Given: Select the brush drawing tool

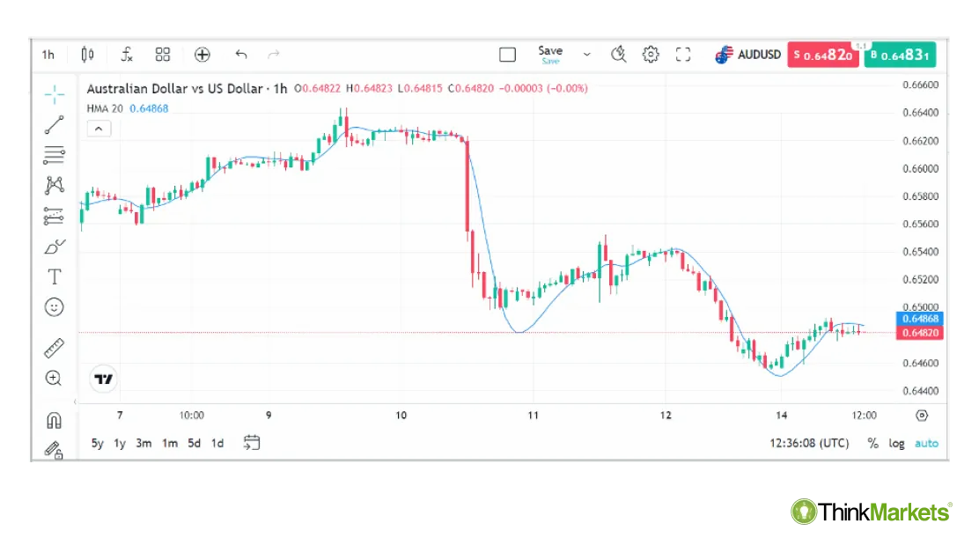Looking at the screenshot, I should point(55,246).
